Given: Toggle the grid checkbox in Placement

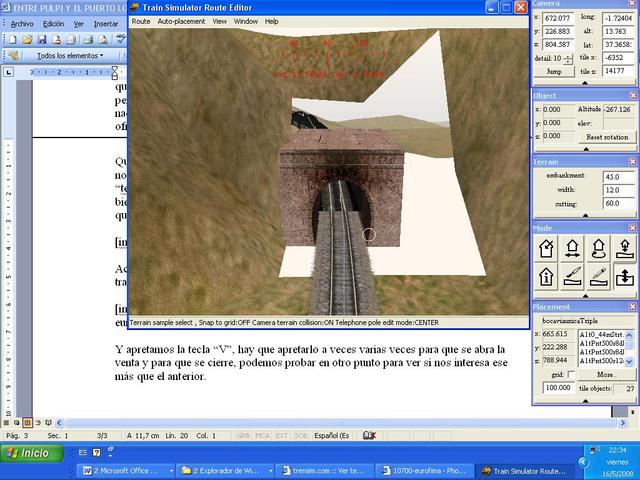Looking at the screenshot, I should coord(571,374).
